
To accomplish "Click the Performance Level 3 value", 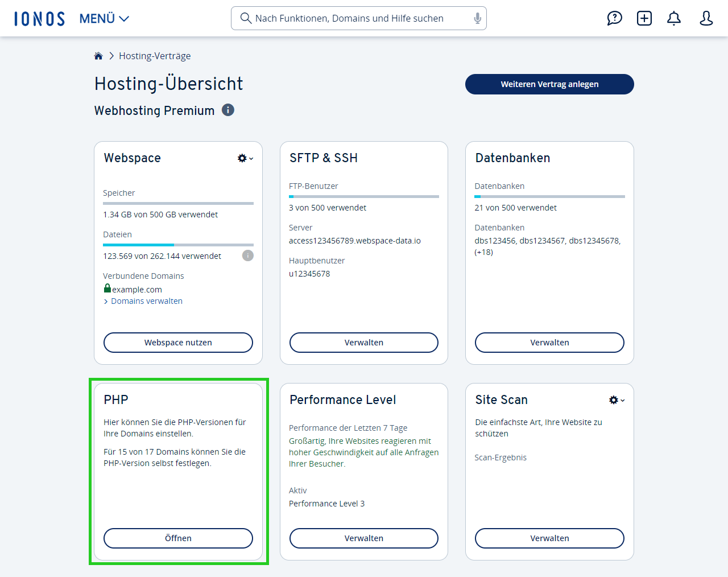I will 327,504.
